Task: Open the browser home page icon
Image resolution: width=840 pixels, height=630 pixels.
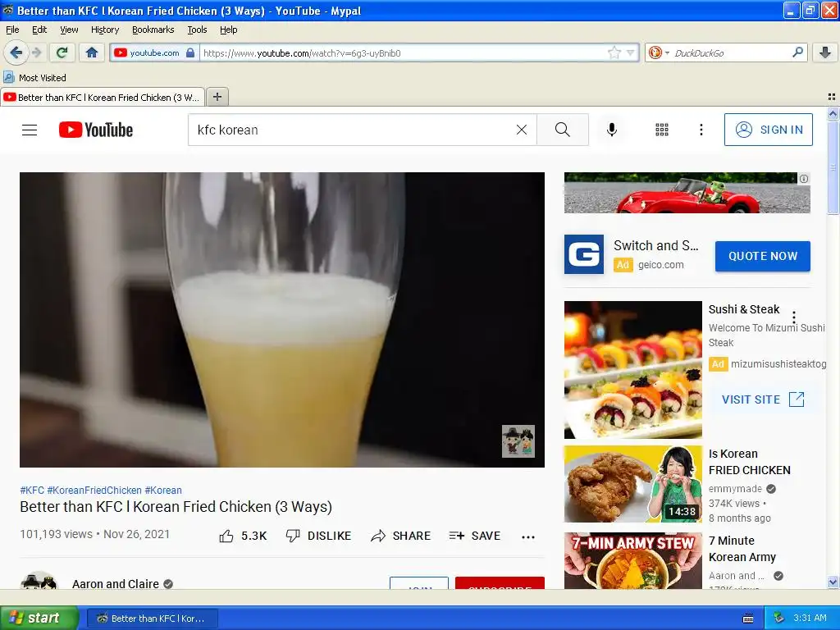Action: tap(92, 52)
